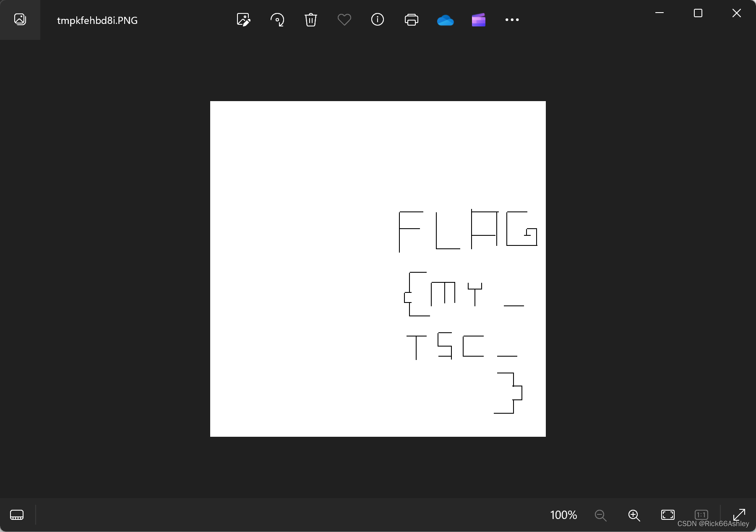Image resolution: width=756 pixels, height=532 pixels.
Task: Rotate the image
Action: pos(277,19)
